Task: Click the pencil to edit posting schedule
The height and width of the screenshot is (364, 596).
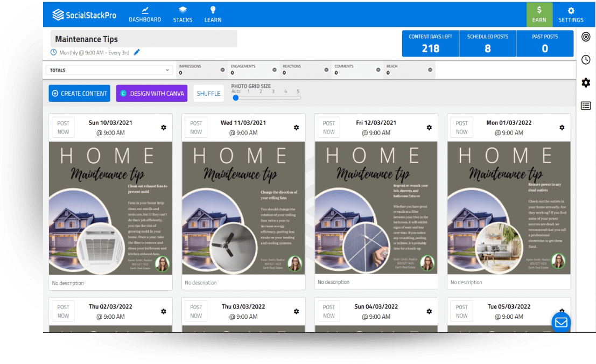Action: tap(137, 53)
